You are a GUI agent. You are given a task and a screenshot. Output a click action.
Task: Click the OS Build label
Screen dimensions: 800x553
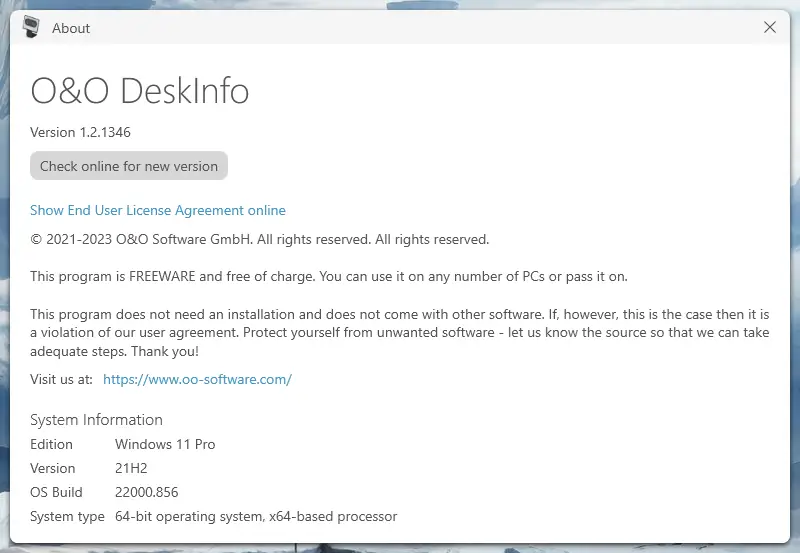point(56,492)
